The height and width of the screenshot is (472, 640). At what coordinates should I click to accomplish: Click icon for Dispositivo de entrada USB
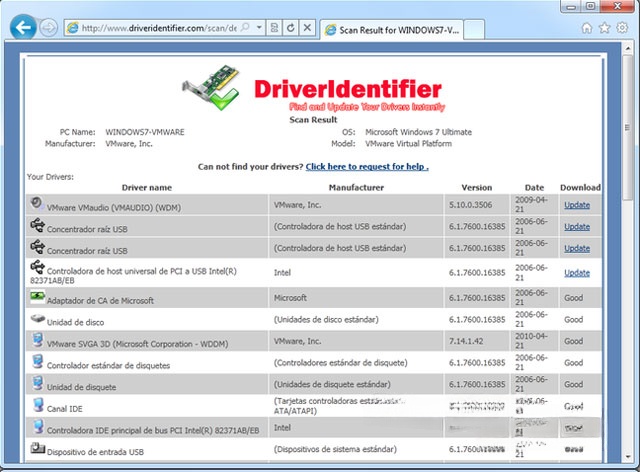pos(38,448)
